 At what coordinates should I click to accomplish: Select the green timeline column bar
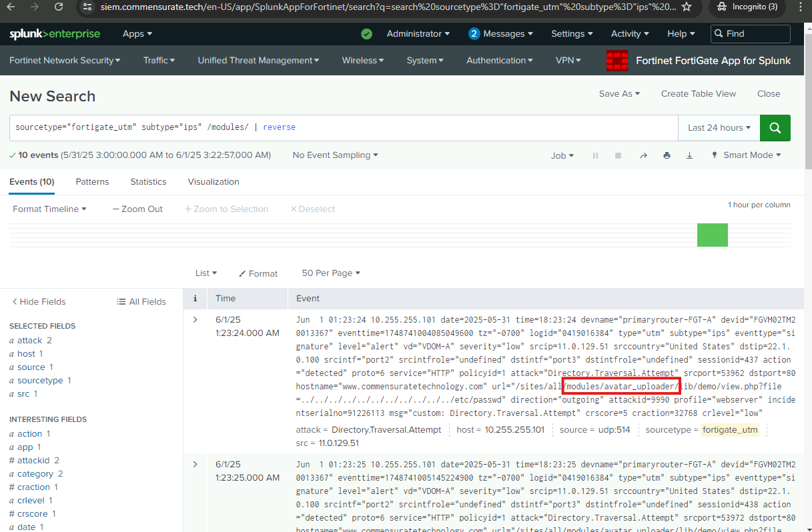point(712,235)
